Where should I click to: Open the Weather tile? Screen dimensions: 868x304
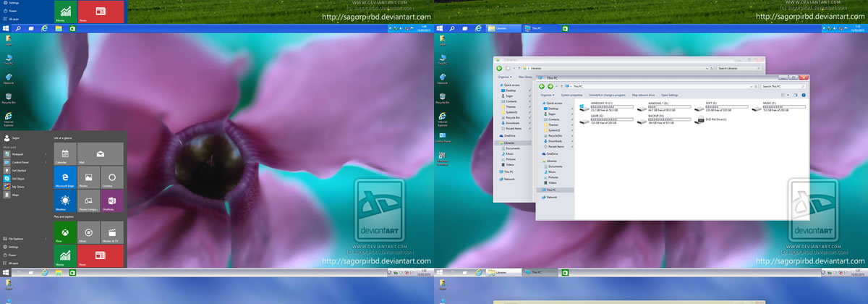[65, 200]
